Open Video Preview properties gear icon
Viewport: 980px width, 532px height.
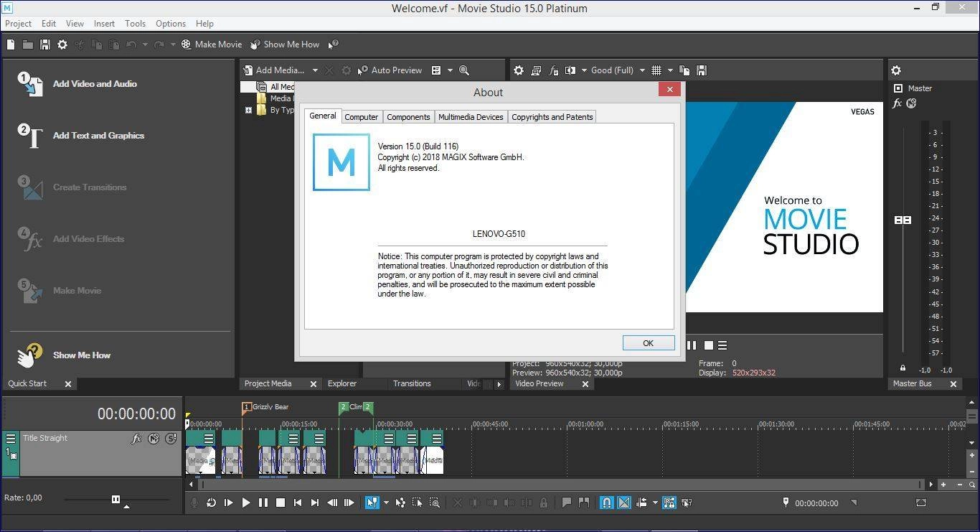519,70
